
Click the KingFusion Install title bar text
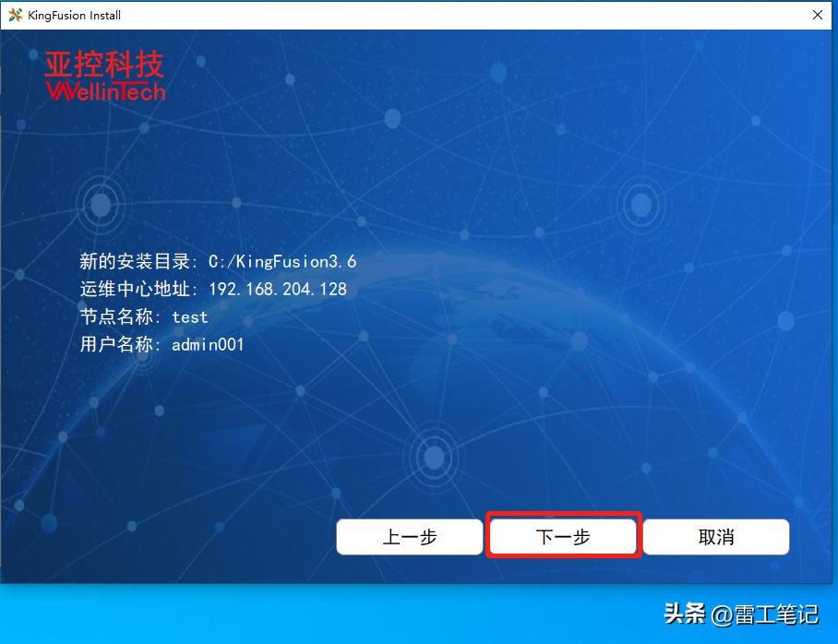point(73,15)
